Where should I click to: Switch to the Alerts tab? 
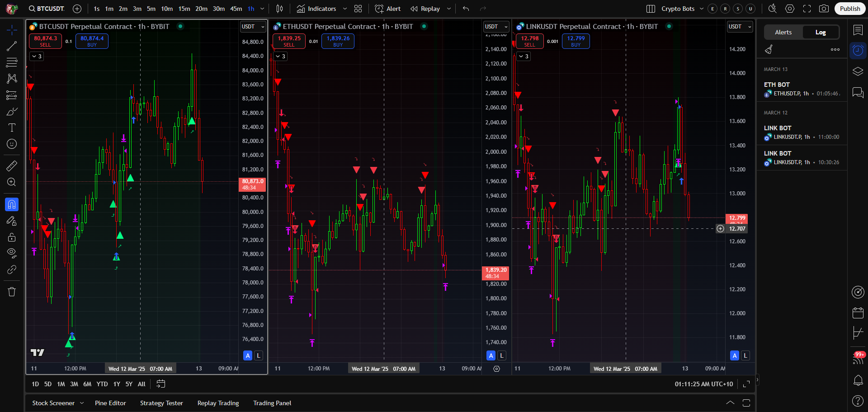coord(783,32)
